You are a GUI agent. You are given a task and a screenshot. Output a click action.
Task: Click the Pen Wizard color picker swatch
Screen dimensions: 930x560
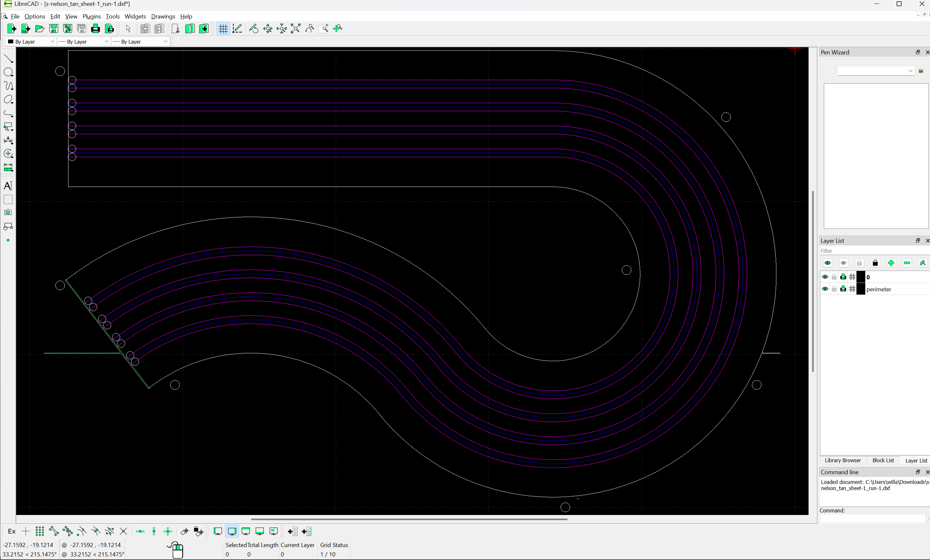[x=921, y=71]
